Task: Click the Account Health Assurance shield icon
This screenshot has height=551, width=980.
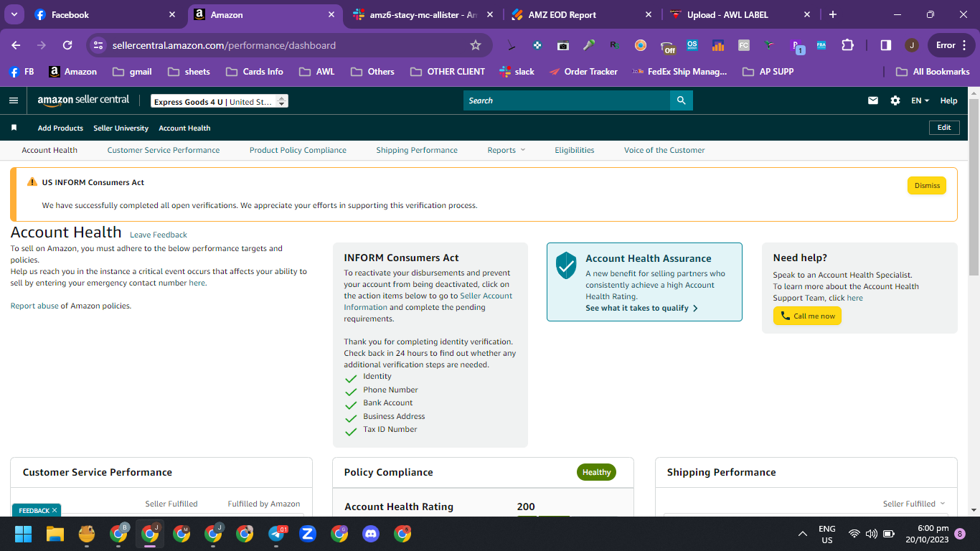Action: (566, 265)
